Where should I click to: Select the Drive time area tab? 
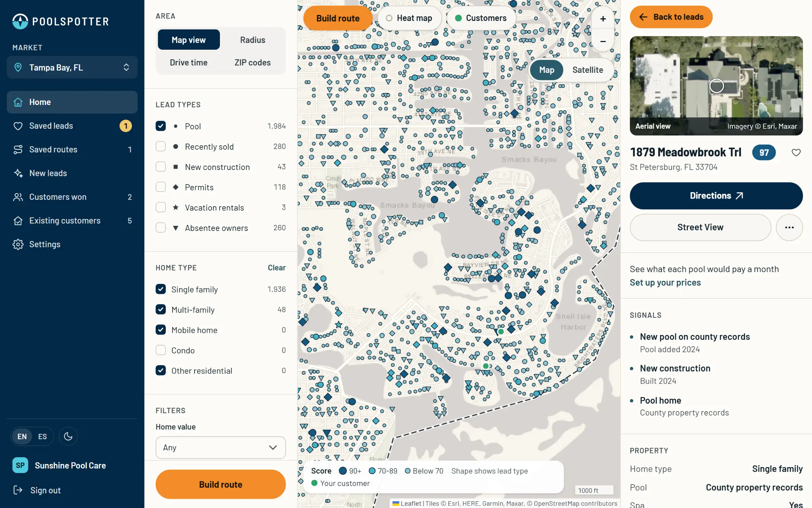click(x=188, y=62)
